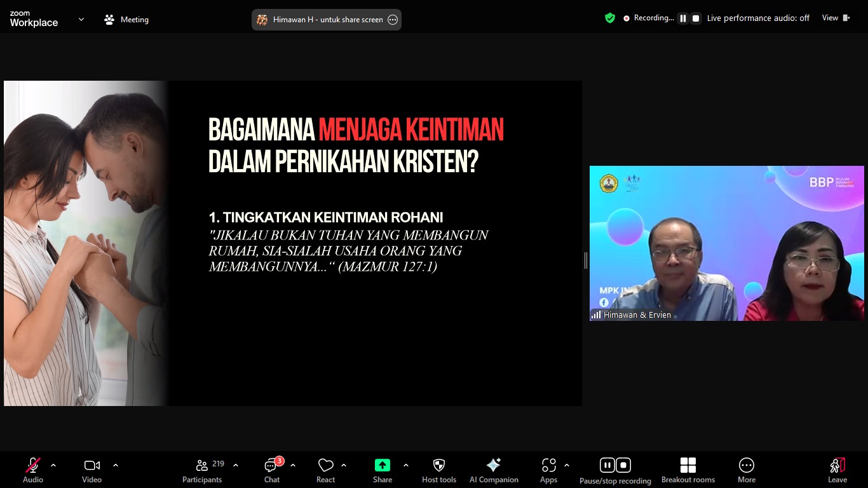Viewport: 868px width, 488px height.
Task: Expand audio options arrow next to Audio
Action: click(x=53, y=465)
